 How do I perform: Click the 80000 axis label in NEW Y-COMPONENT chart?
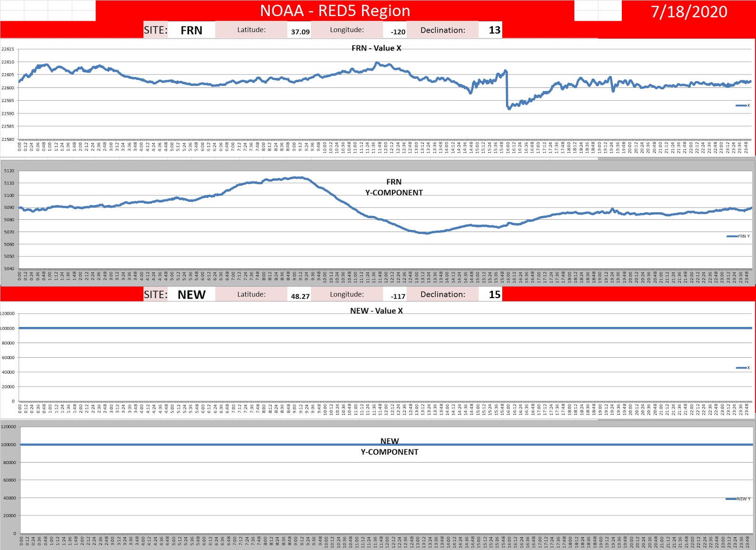pos(9,463)
